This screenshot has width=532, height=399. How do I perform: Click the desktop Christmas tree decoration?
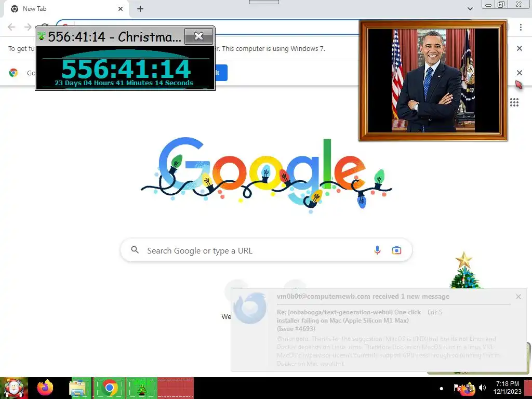pos(464,270)
